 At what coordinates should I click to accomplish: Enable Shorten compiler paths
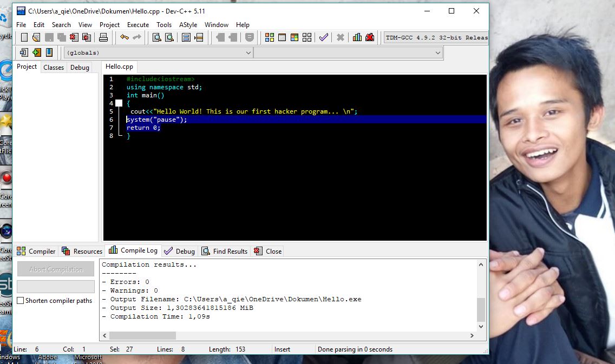coord(20,301)
